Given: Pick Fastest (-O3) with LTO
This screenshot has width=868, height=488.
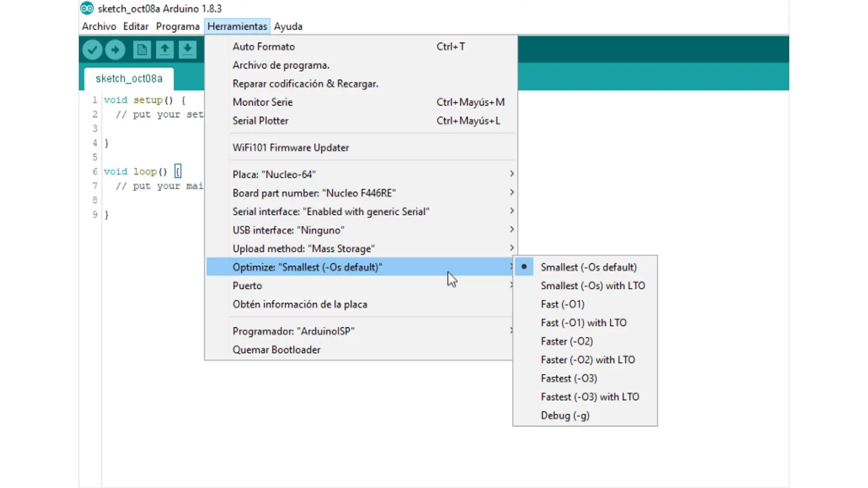Looking at the screenshot, I should point(585,397).
